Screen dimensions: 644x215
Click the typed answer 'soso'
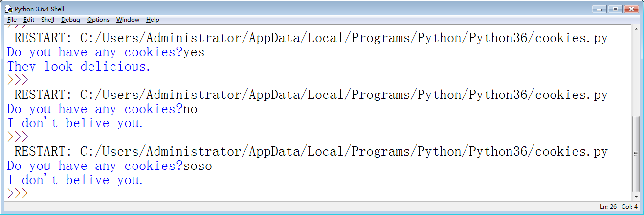[198, 166]
